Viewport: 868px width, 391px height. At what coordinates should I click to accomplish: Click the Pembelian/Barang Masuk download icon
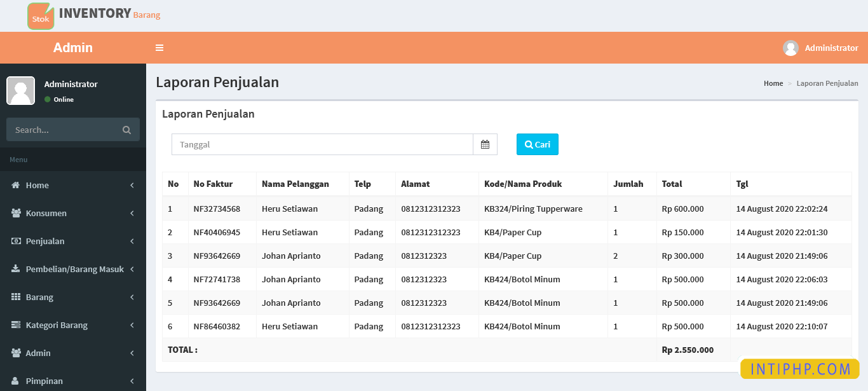(x=15, y=269)
